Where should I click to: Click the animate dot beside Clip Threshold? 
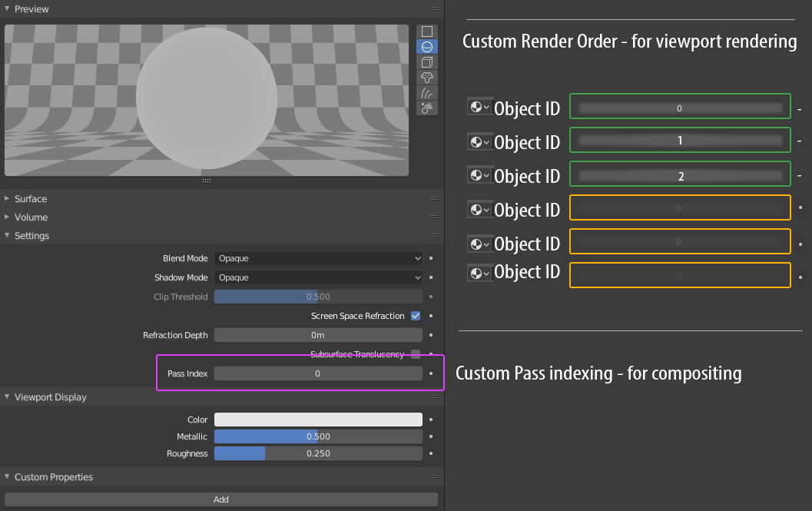[431, 297]
